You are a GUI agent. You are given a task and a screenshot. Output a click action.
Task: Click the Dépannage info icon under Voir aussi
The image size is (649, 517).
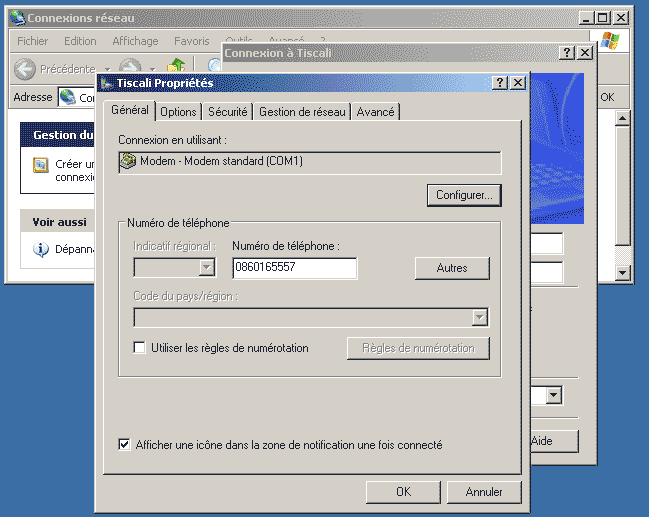click(x=41, y=249)
